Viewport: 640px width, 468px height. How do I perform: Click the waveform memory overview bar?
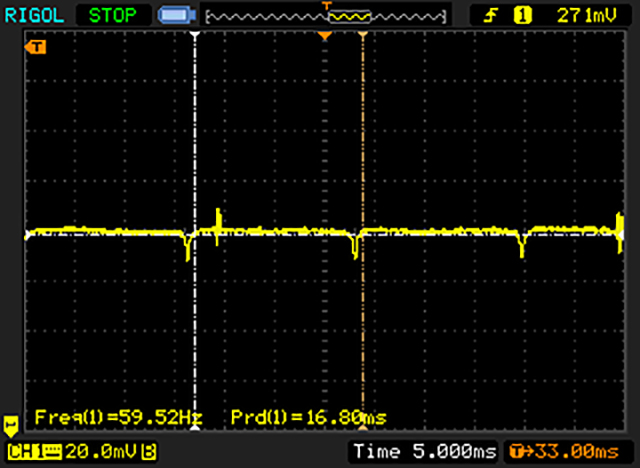tap(326, 16)
